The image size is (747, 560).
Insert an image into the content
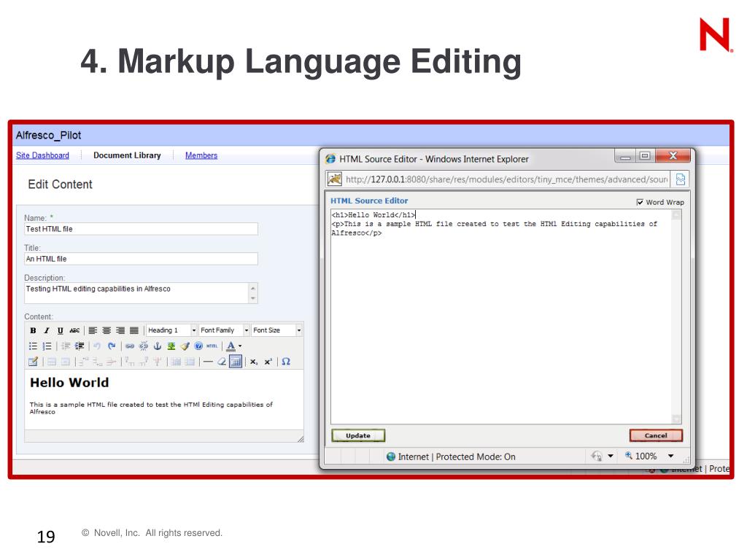coord(171,346)
